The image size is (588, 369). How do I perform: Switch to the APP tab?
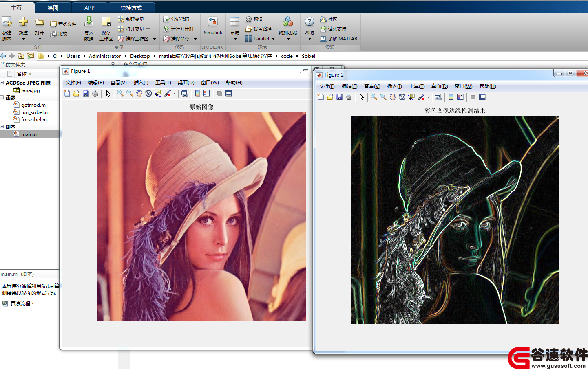coord(90,8)
